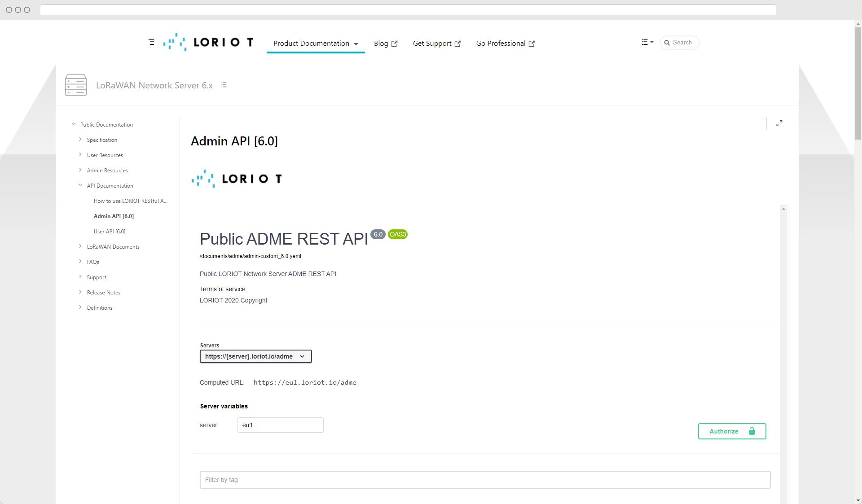Collapse the Public Documentation tree node
Screen dimensions: 862x504
(x=74, y=124)
